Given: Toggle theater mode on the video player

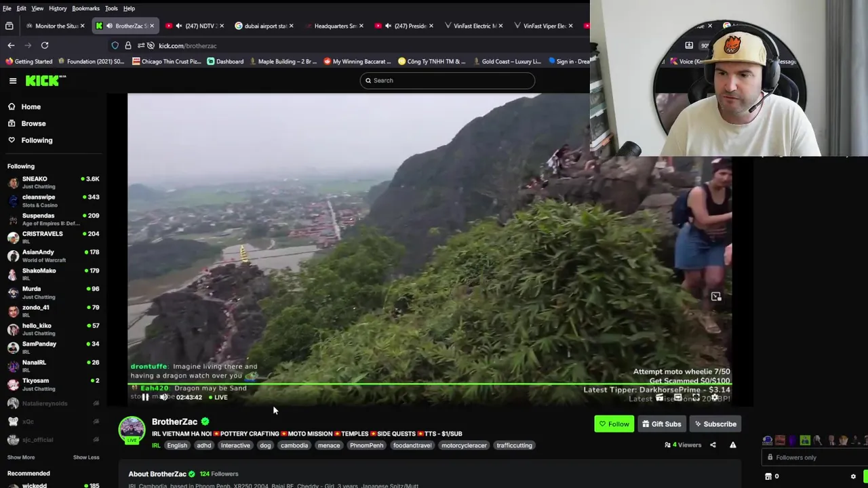Looking at the screenshot, I should pyautogui.click(x=678, y=397).
